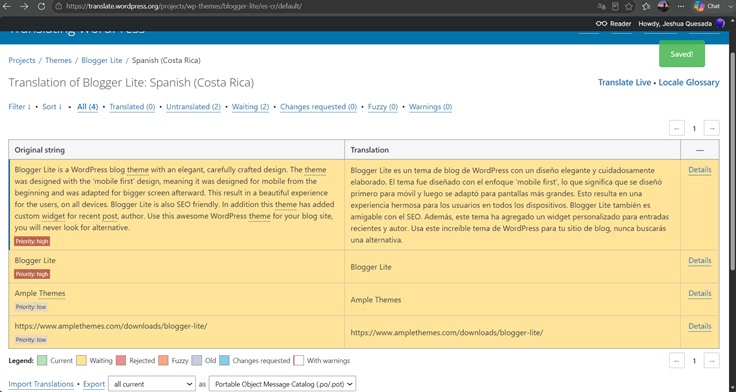Open Jeshua Quesada's account avatar
Image resolution: width=736 pixels, height=392 pixels.
pyautogui.click(x=720, y=23)
